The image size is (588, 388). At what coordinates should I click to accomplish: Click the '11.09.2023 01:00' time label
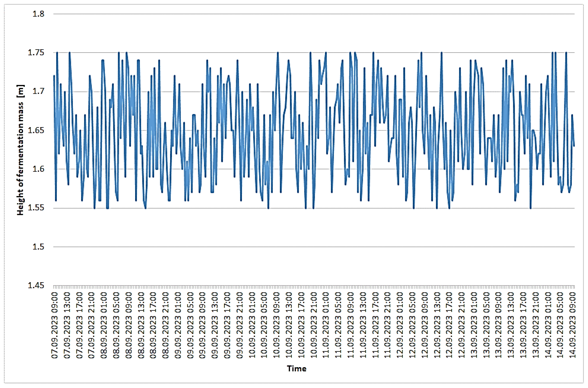[326, 325]
